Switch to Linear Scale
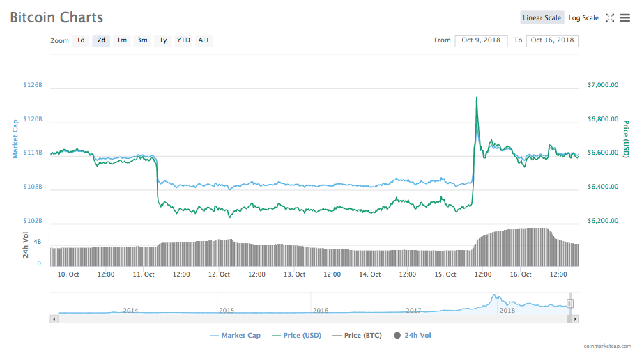Image resolution: width=644 pixels, height=356 pixels. [542, 17]
